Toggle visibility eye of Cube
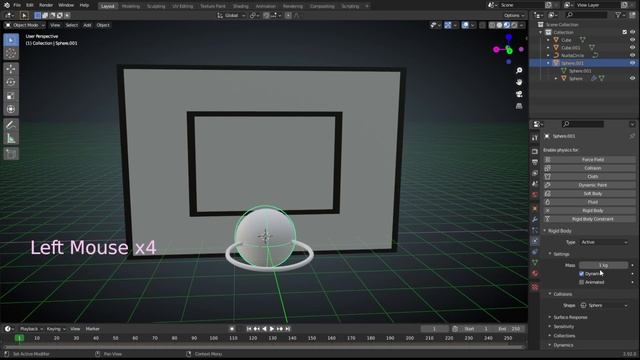 point(632,40)
